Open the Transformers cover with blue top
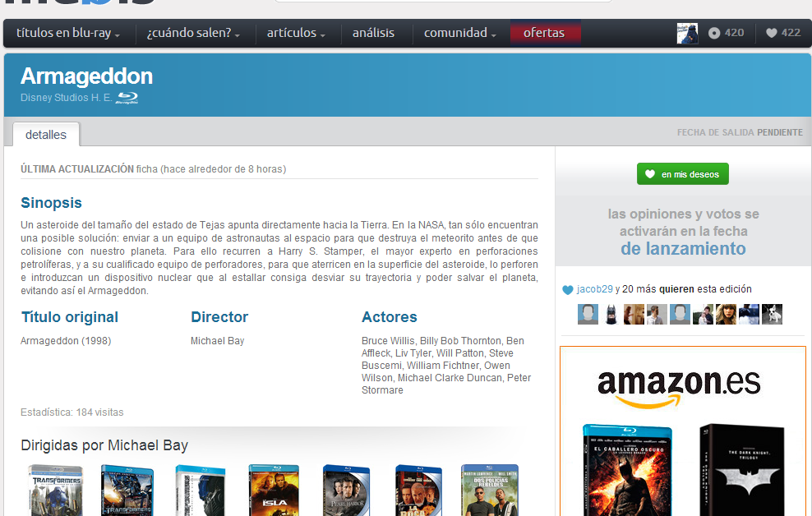Image resolution: width=812 pixels, height=516 pixels. tap(127, 491)
